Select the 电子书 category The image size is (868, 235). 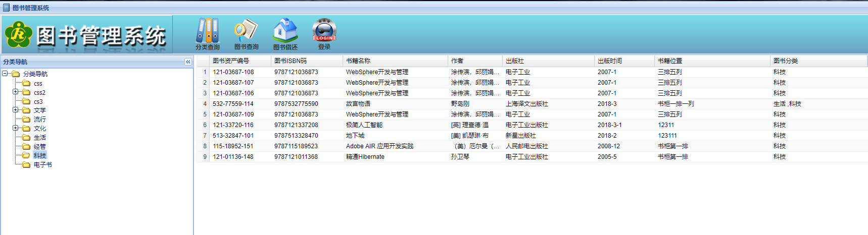tap(43, 165)
